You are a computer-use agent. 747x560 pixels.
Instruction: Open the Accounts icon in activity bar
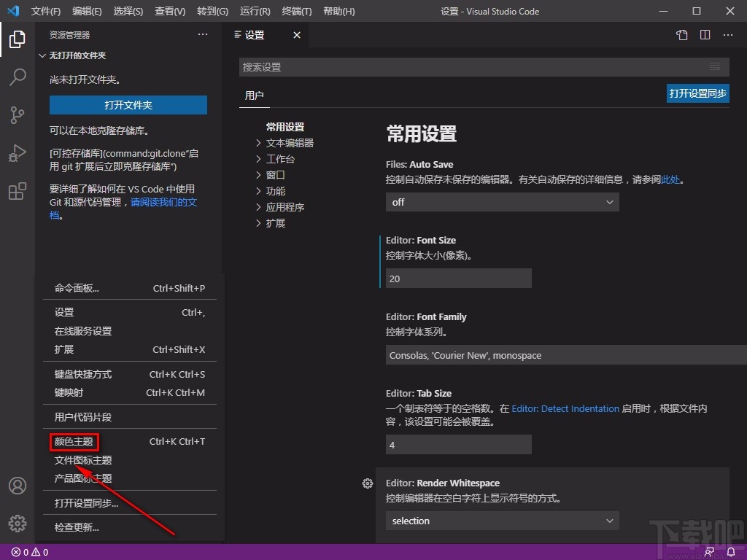(x=18, y=486)
